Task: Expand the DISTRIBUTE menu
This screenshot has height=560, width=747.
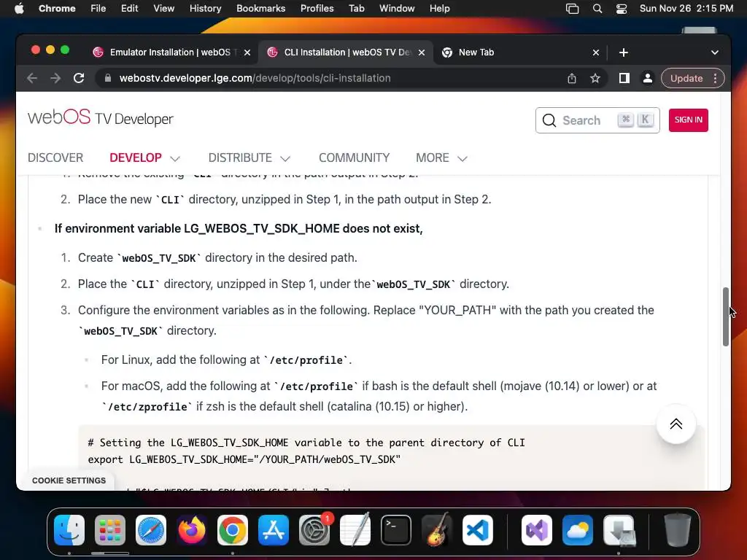Action: click(x=249, y=157)
